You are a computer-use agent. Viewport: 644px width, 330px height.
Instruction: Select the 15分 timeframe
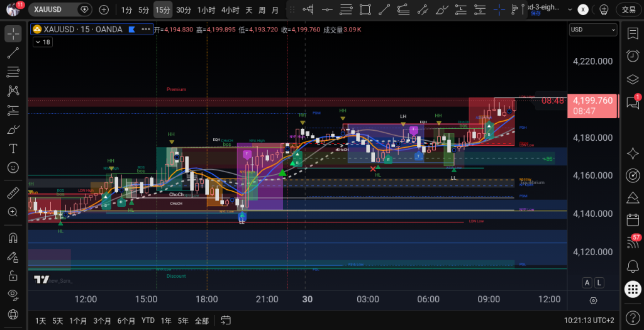[163, 10]
